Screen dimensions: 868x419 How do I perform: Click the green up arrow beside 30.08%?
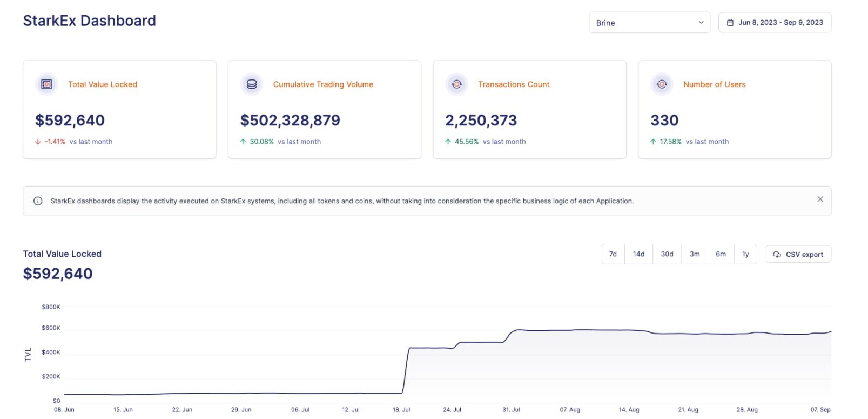click(x=243, y=142)
